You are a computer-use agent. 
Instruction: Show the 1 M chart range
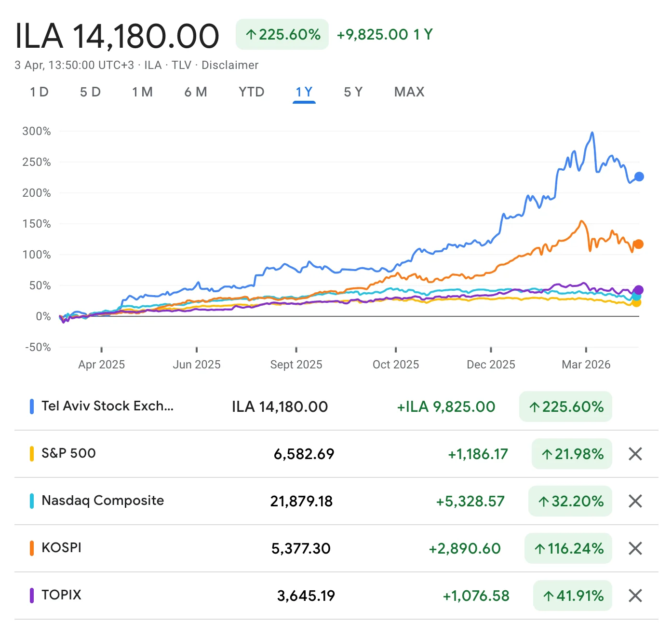(x=142, y=92)
